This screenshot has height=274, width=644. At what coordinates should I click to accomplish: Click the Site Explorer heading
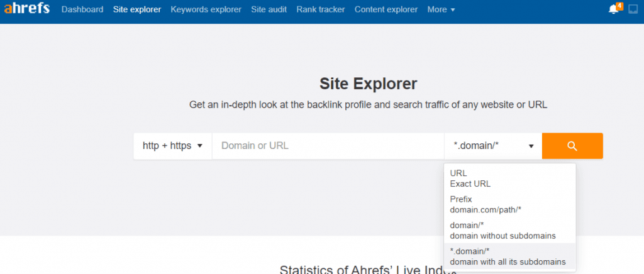(369, 84)
